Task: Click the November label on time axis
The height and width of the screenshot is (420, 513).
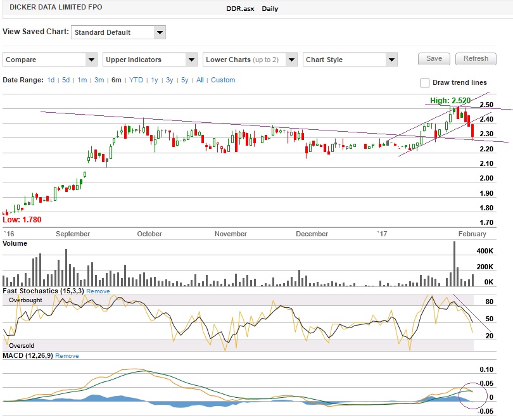Action: [231, 234]
